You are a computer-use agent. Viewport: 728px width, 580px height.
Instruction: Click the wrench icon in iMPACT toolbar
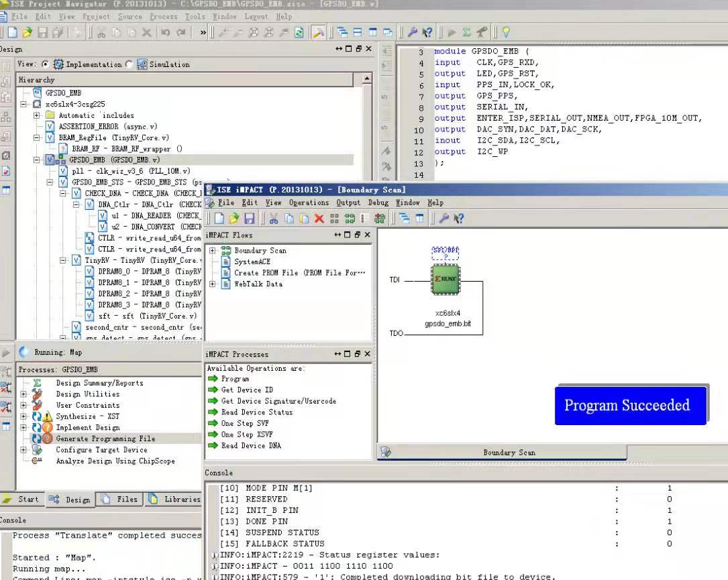444,219
